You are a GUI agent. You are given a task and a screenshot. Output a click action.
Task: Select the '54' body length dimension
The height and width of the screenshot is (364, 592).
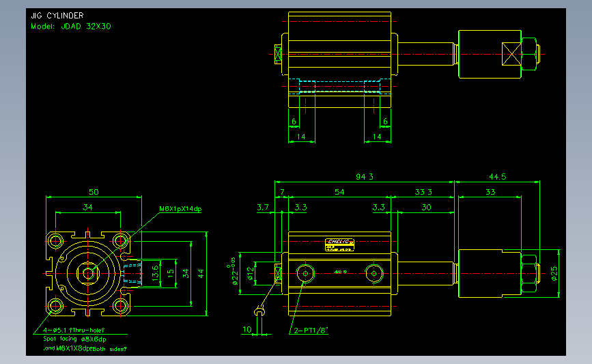click(339, 192)
